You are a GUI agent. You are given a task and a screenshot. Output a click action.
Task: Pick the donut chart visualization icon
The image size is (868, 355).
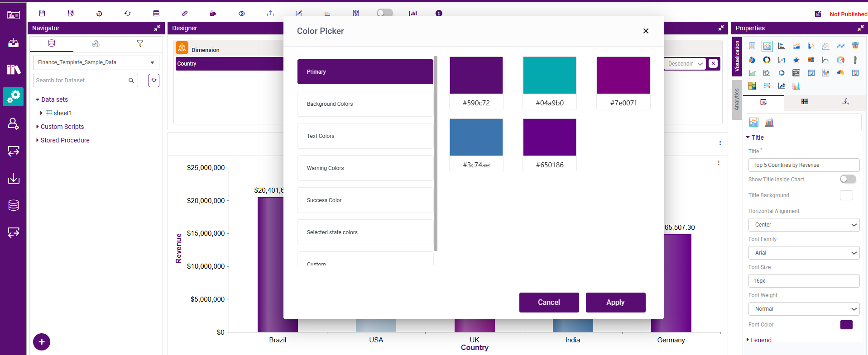(767, 60)
